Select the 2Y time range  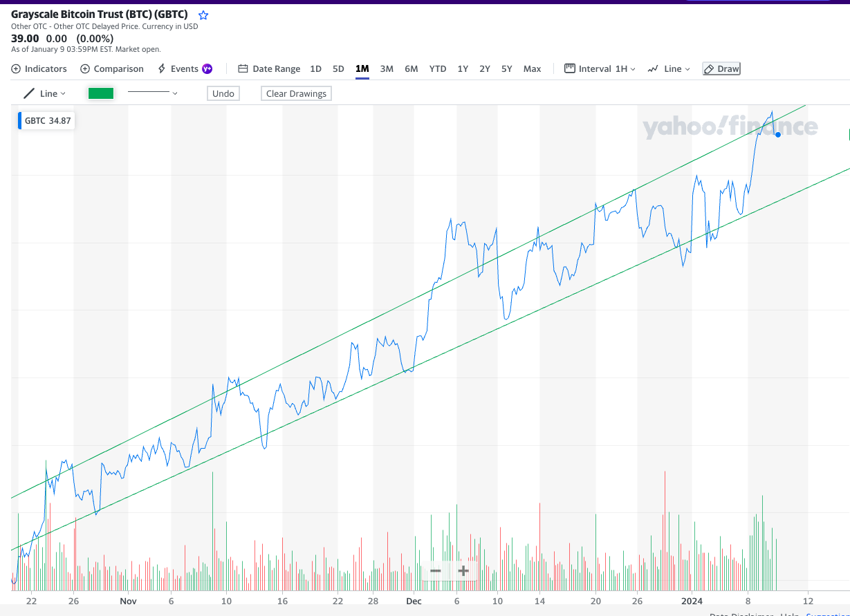pyautogui.click(x=485, y=68)
